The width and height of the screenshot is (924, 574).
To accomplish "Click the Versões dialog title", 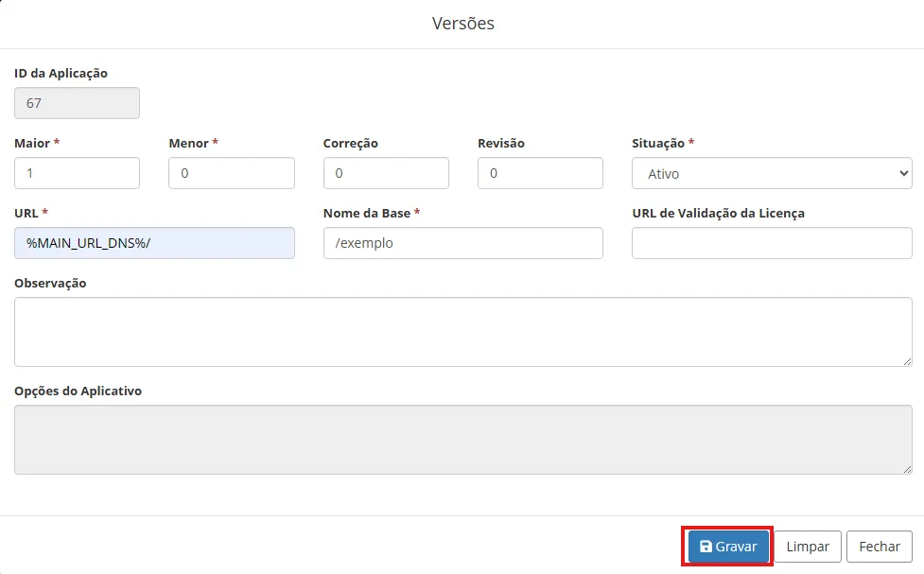I will 463,23.
